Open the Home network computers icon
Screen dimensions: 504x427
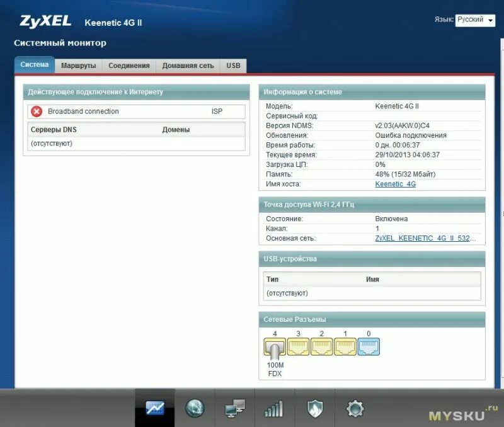tap(234, 408)
